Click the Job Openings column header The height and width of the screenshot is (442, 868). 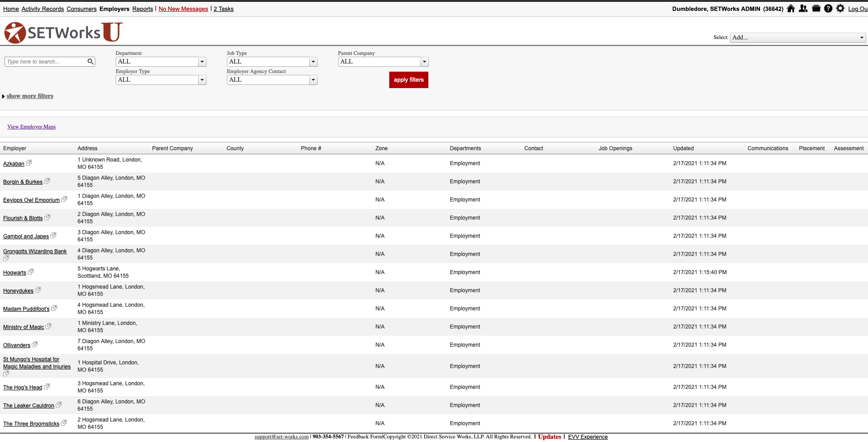pos(615,148)
